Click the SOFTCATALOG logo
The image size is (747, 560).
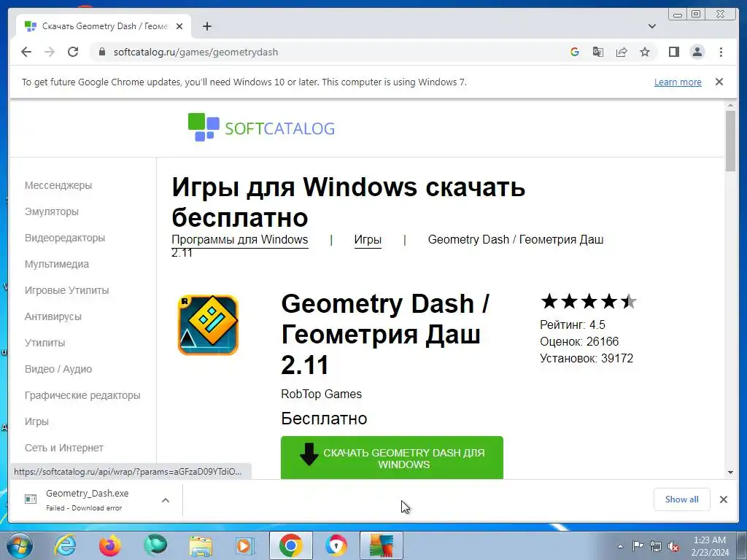tap(261, 127)
